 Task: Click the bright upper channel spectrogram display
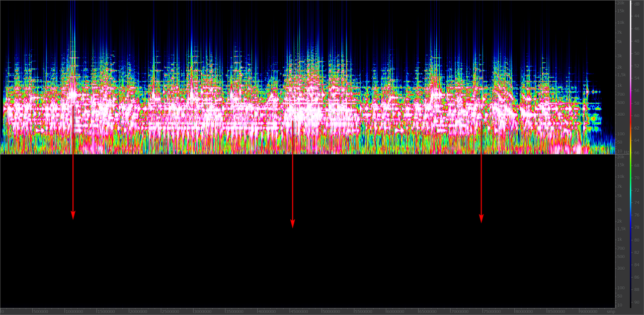(x=307, y=77)
